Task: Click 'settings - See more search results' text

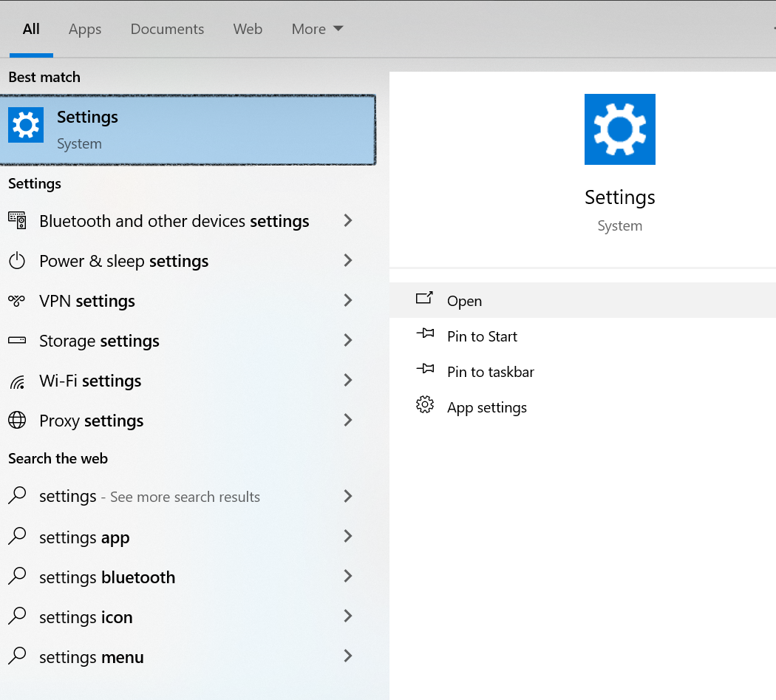Action: [149, 496]
